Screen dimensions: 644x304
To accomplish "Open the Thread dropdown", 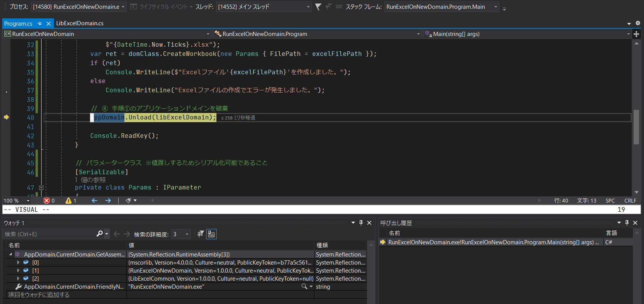I will coord(264,7).
